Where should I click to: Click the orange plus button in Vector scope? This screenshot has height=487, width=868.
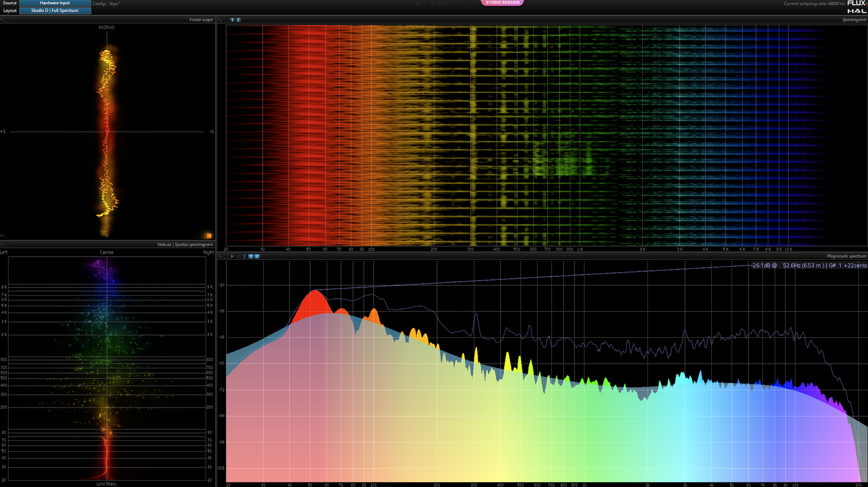(209, 236)
